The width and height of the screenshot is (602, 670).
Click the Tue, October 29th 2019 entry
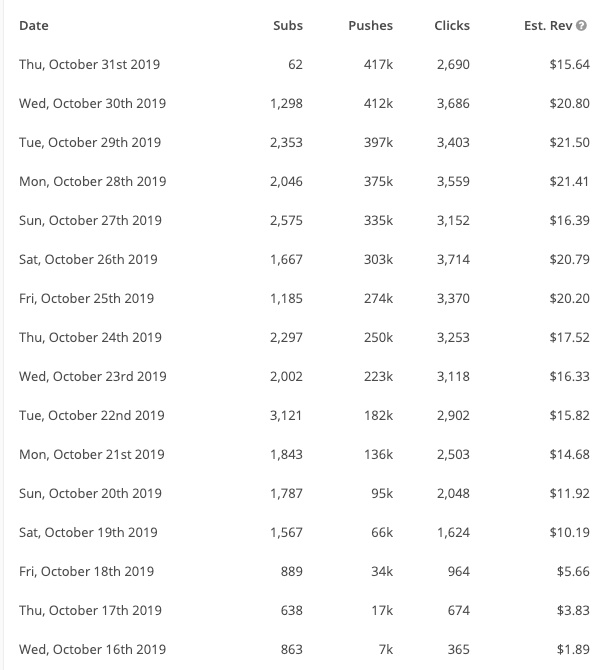pyautogui.click(x=90, y=142)
